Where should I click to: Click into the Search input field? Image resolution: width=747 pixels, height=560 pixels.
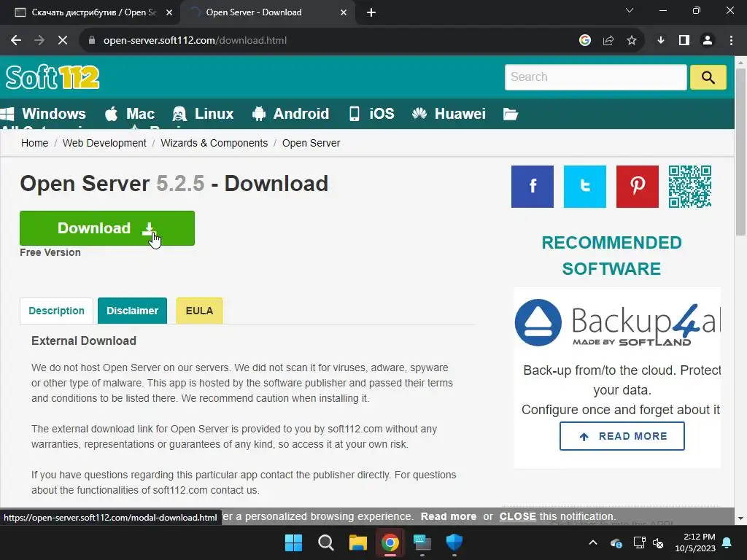click(x=595, y=77)
